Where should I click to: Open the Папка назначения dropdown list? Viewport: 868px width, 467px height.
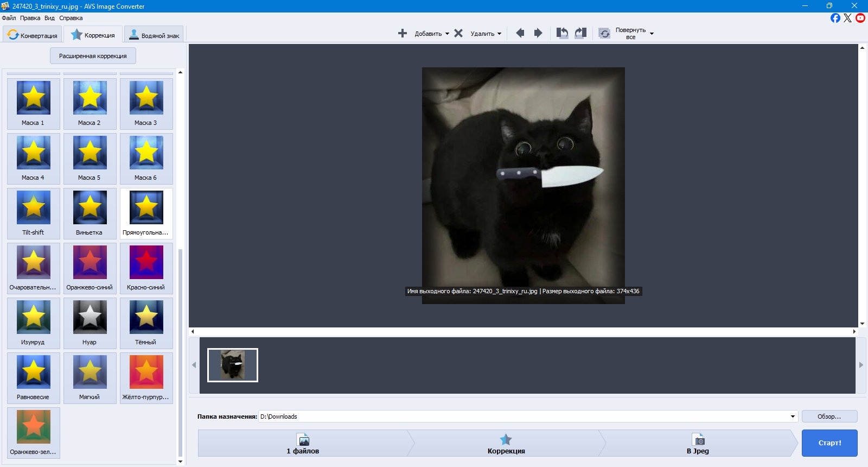click(793, 416)
